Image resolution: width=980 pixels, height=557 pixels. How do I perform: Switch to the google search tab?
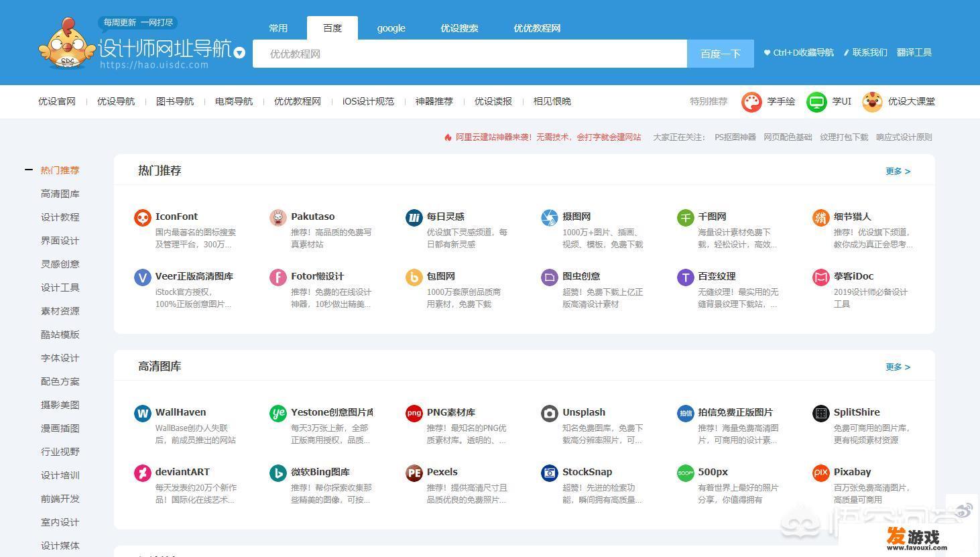click(391, 28)
